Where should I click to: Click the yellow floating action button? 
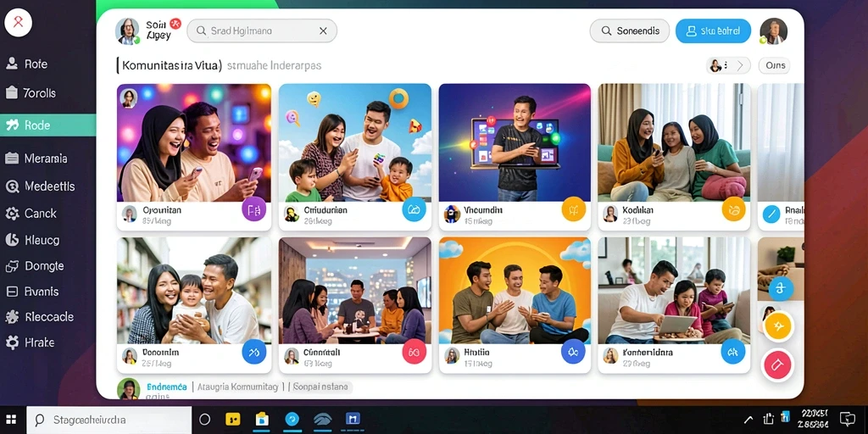pyautogui.click(x=779, y=326)
